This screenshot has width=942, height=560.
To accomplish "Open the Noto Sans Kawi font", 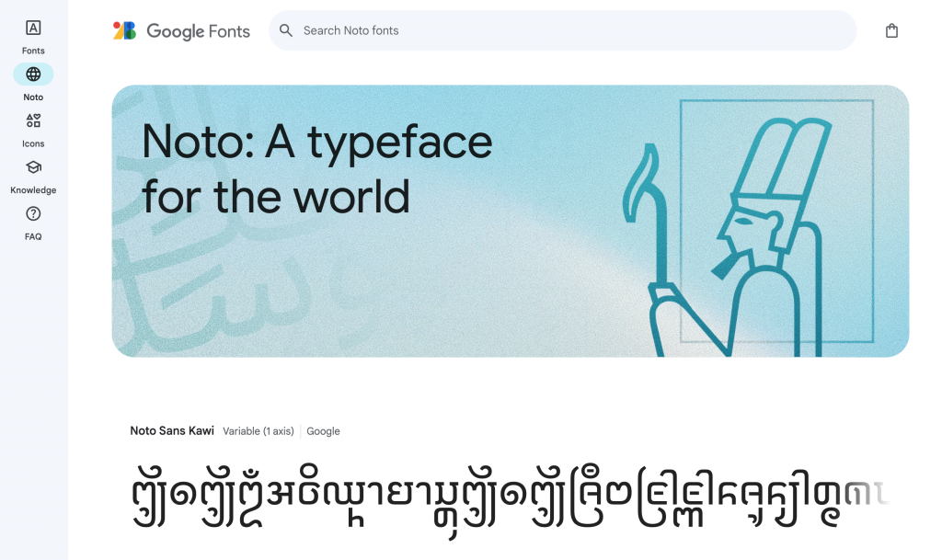I will (x=172, y=430).
